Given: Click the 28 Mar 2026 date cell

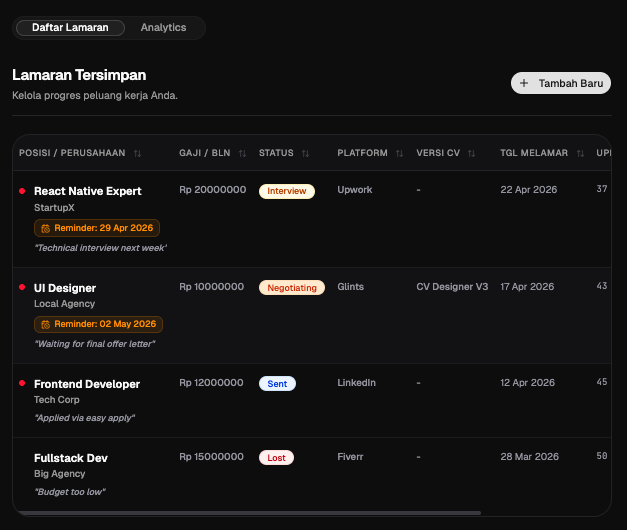Looking at the screenshot, I should tap(529, 457).
